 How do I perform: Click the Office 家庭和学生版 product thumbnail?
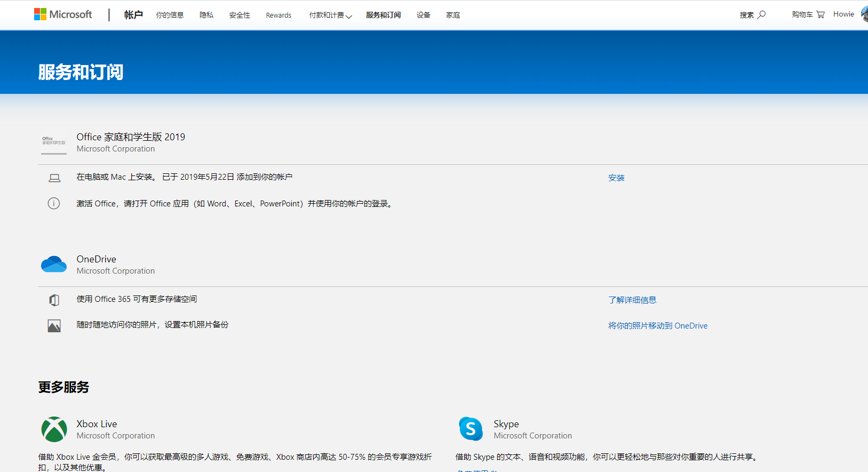[x=54, y=142]
